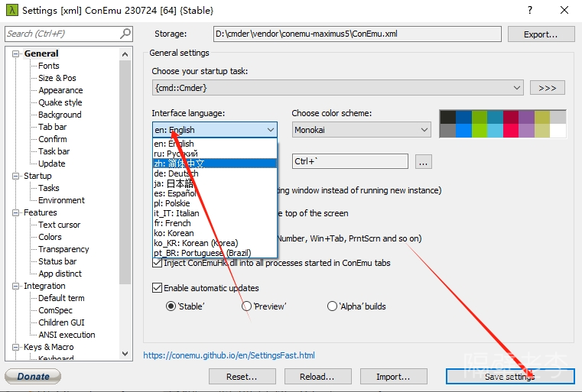Select the 'Alpha' builds radio button

pyautogui.click(x=332, y=306)
